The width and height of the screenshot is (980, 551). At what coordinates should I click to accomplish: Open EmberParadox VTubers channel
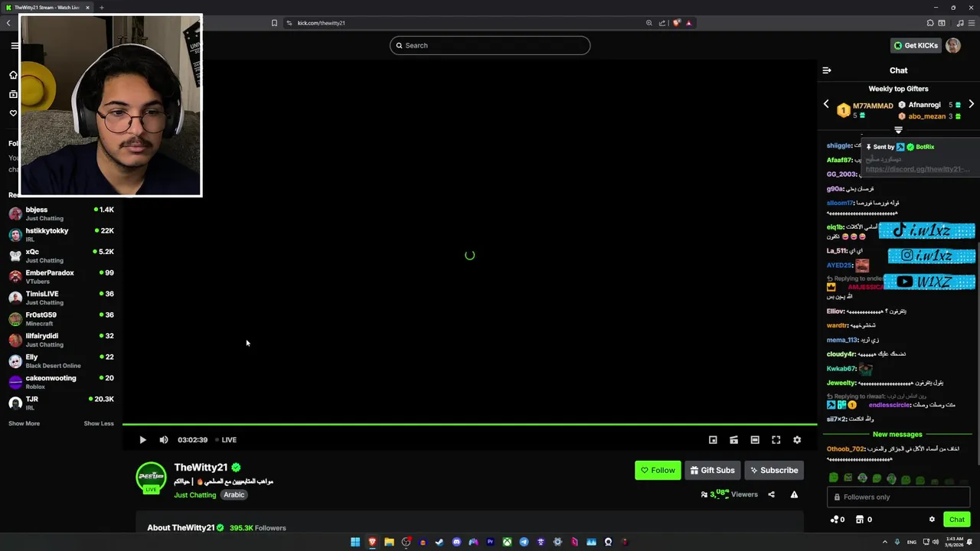[x=61, y=277]
